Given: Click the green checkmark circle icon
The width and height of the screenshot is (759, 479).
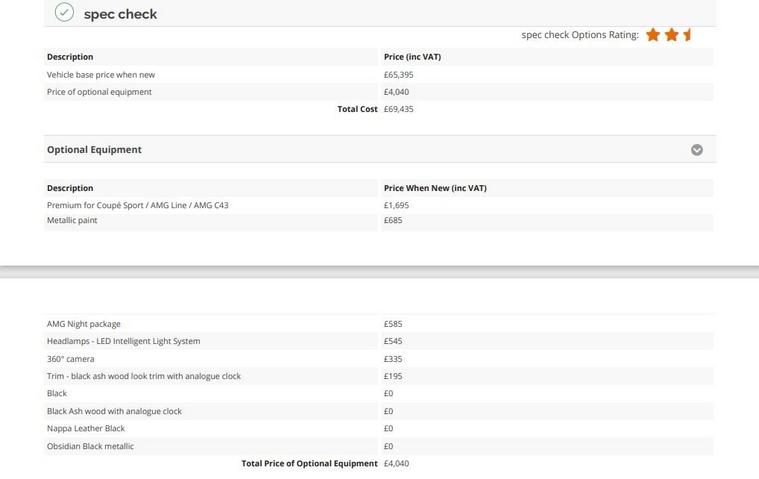Looking at the screenshot, I should (x=65, y=13).
